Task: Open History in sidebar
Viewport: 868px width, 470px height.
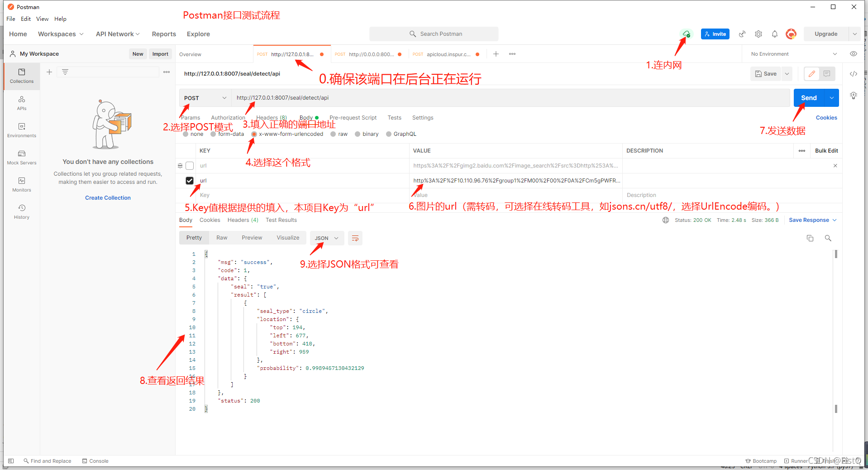Action: point(22,212)
